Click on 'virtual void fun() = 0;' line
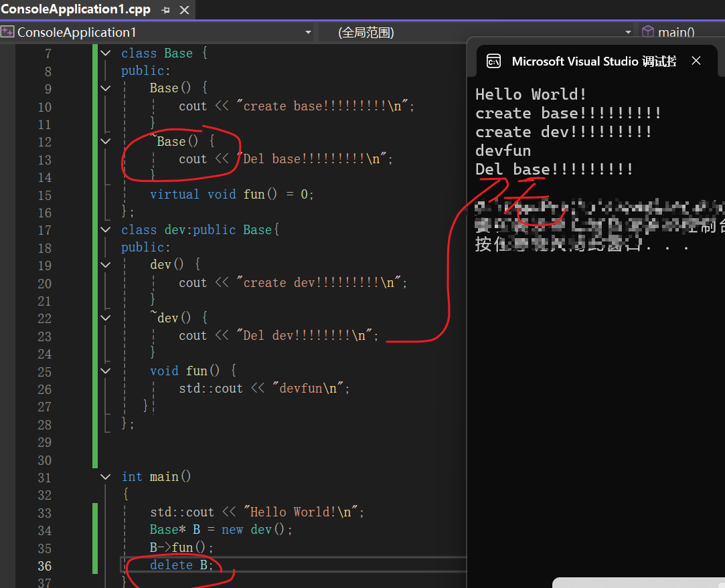The width and height of the screenshot is (725, 588). coord(232,194)
